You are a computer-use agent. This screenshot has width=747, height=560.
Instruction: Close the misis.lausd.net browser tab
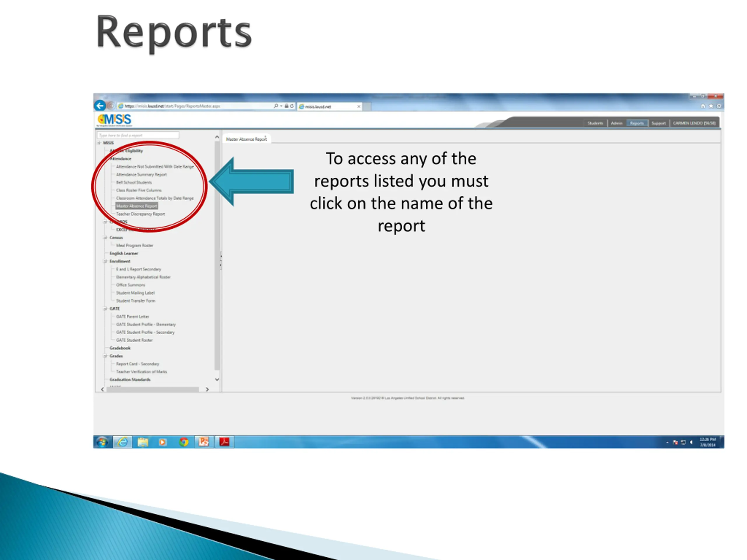359,107
